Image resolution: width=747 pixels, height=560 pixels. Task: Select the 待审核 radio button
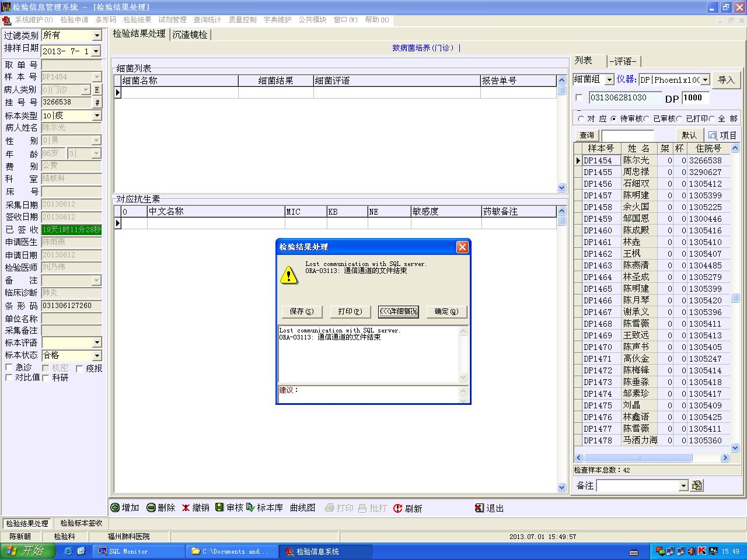(x=613, y=119)
